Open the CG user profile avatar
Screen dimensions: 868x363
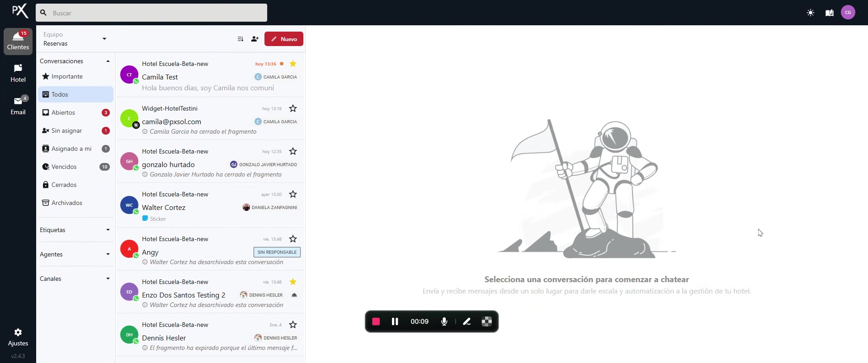(x=848, y=13)
